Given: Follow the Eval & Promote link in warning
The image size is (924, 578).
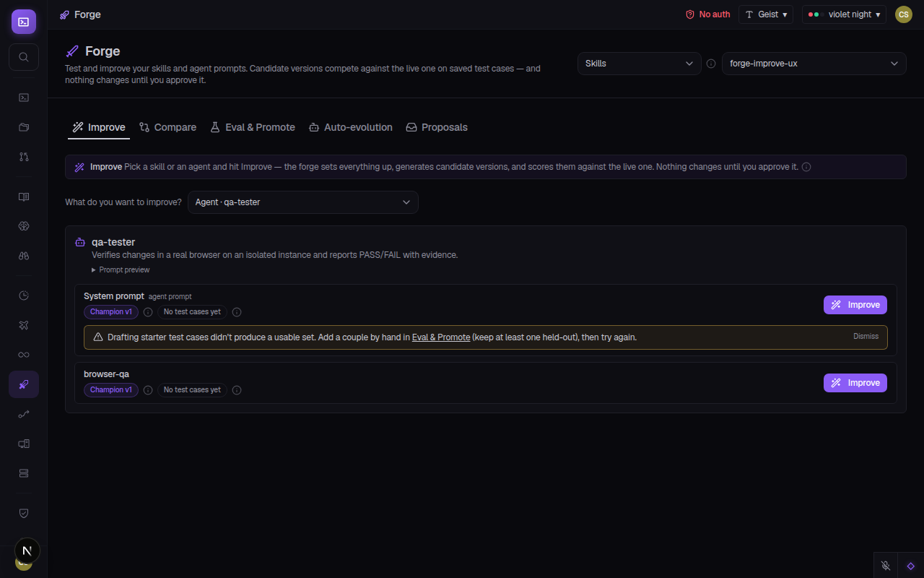Looking at the screenshot, I should [441, 337].
